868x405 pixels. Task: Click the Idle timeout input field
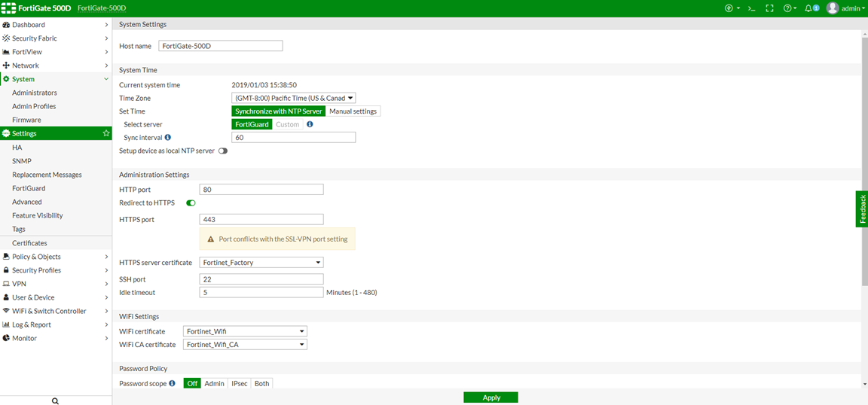[261, 292]
